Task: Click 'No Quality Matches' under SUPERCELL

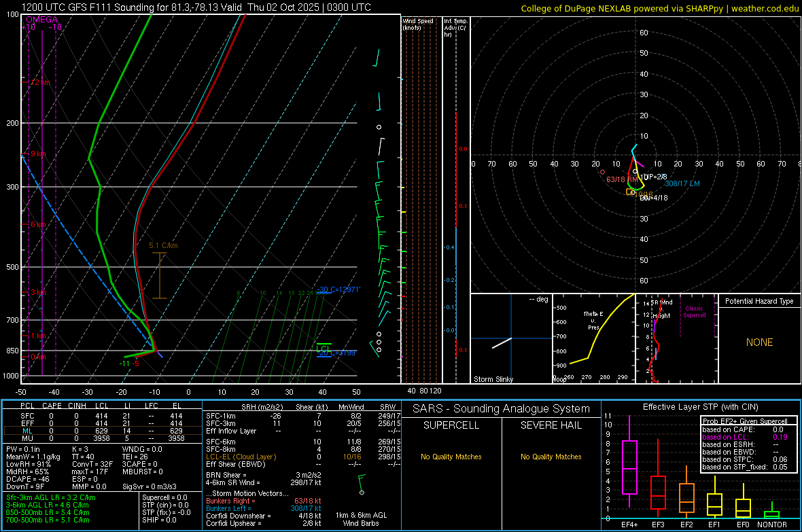Action: [x=451, y=457]
